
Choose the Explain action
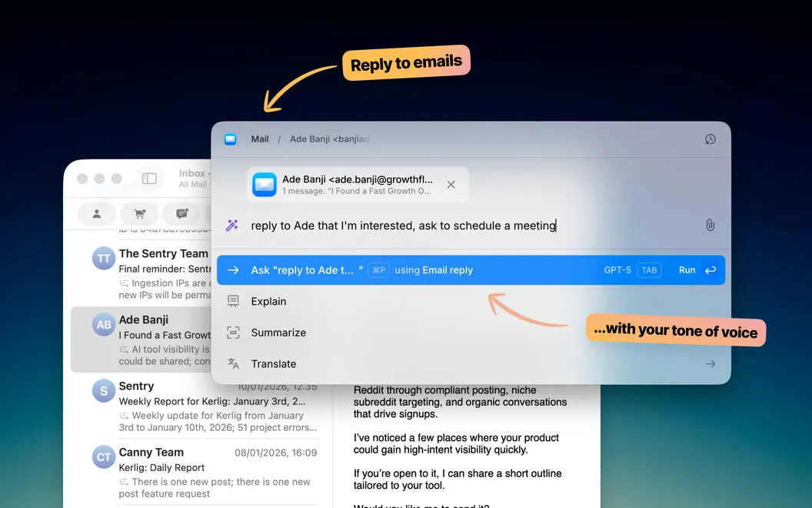click(471, 301)
